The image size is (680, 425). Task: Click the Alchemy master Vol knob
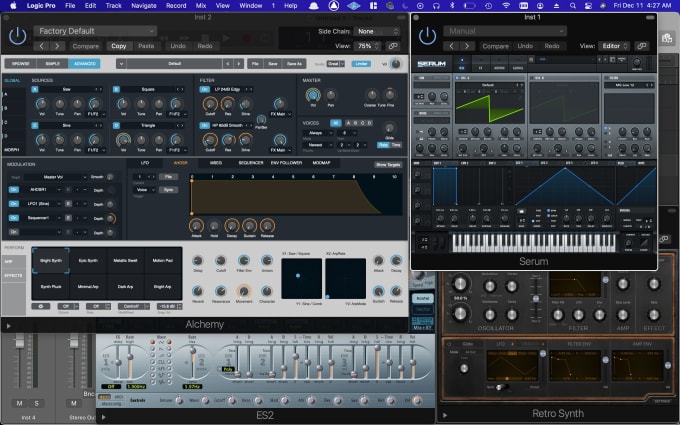pyautogui.click(x=313, y=95)
